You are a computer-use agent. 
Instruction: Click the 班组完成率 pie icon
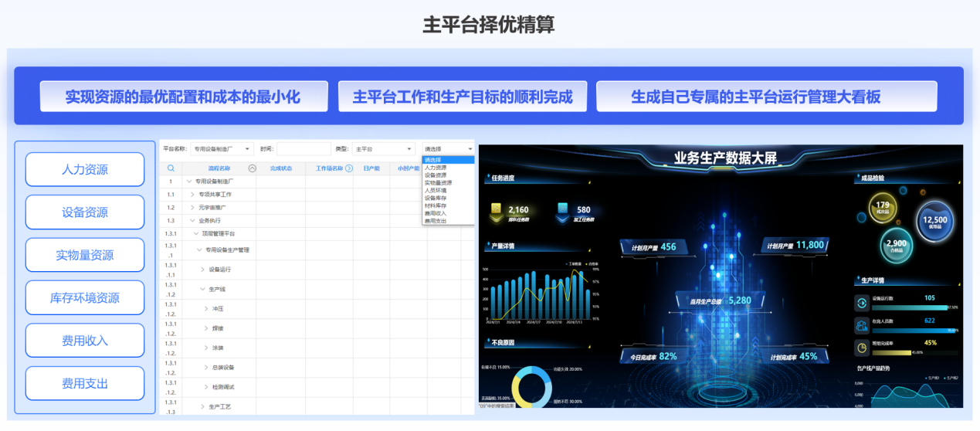click(861, 347)
